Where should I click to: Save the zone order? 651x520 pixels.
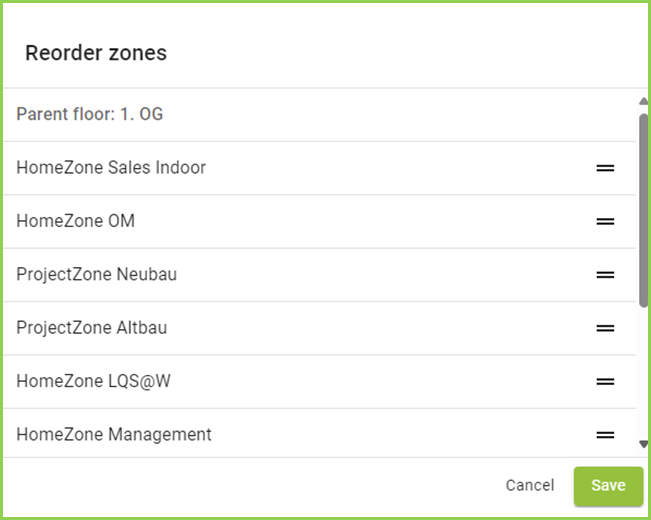pyautogui.click(x=607, y=486)
